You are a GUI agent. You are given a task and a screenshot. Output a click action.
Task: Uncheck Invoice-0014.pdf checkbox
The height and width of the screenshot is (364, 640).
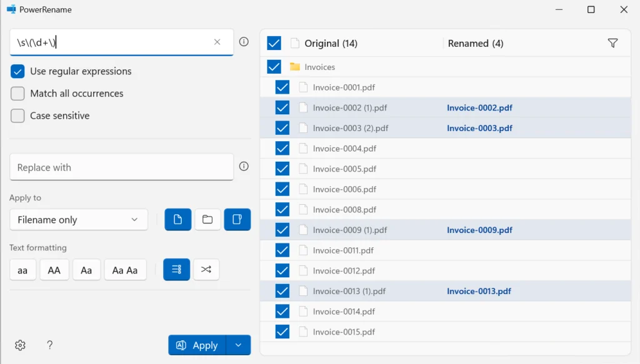pyautogui.click(x=282, y=312)
